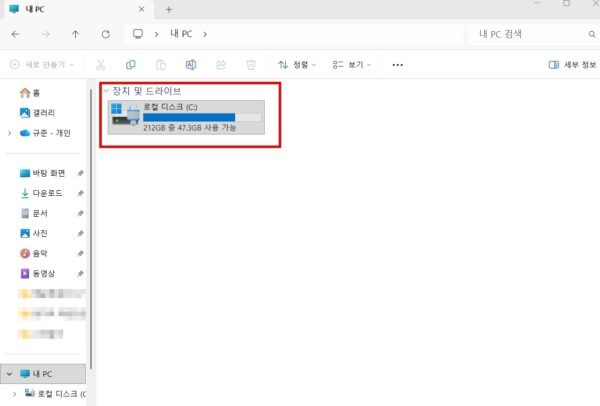The height and width of the screenshot is (406, 600).
Task: Toggle the 세부 정보 details pane
Action: [x=572, y=65]
